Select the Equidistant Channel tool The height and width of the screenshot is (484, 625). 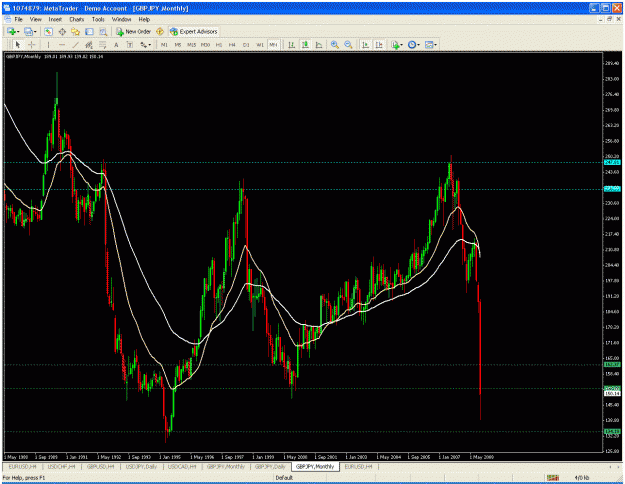coord(89,45)
